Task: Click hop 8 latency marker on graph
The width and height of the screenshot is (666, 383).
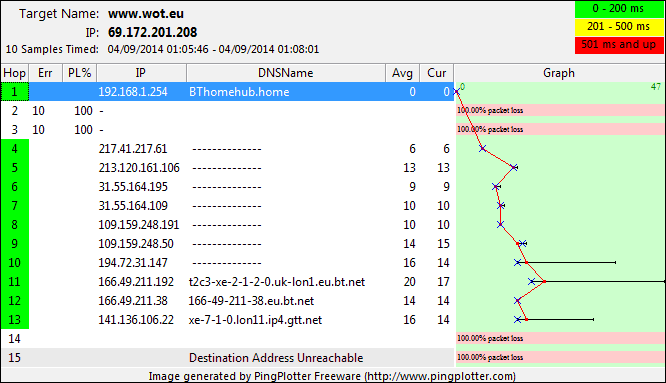Action: click(x=500, y=224)
